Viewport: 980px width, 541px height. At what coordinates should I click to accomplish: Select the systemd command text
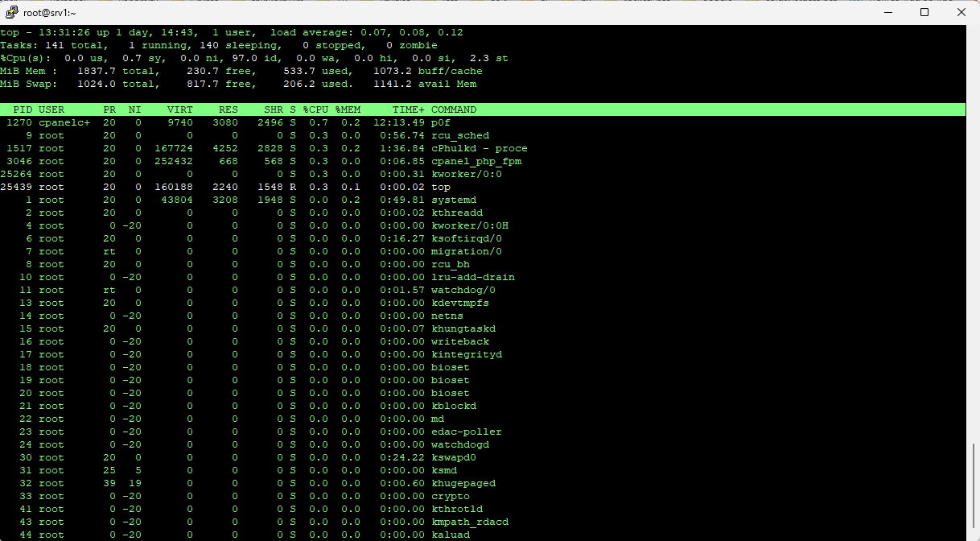454,200
